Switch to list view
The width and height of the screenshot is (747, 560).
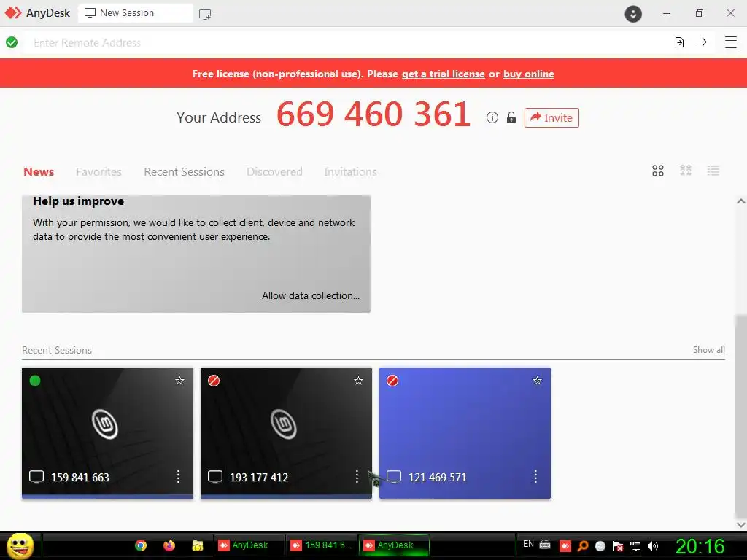[x=713, y=171]
